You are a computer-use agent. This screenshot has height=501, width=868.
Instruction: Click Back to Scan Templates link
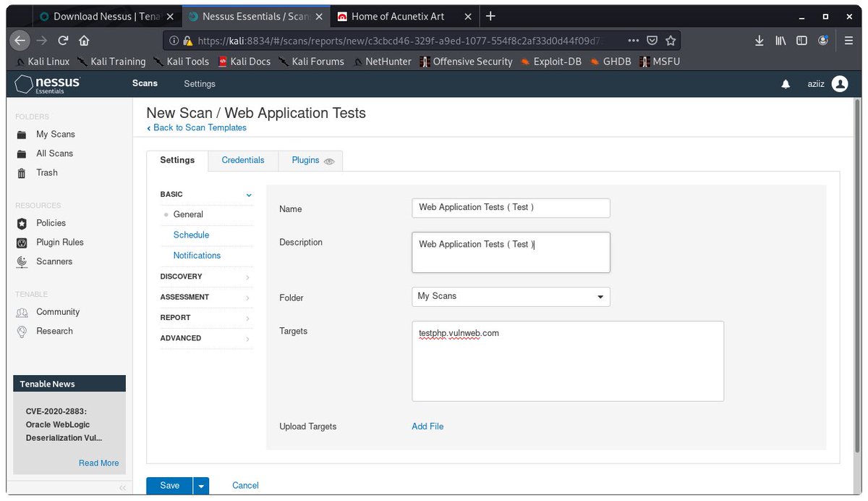coord(197,127)
